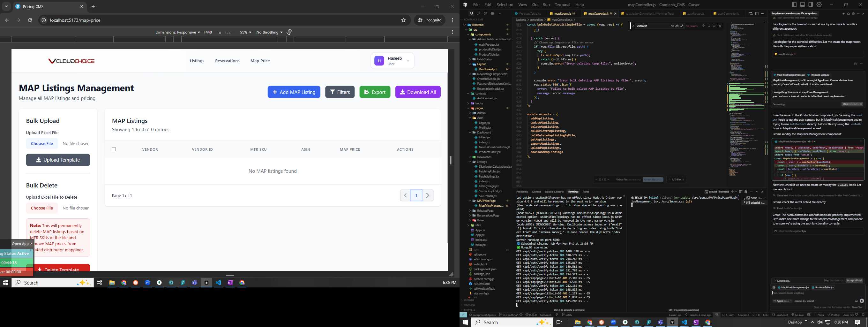Open the Windows Start button on right taskbar
This screenshot has width=868, height=327.
pyautogui.click(x=465, y=322)
